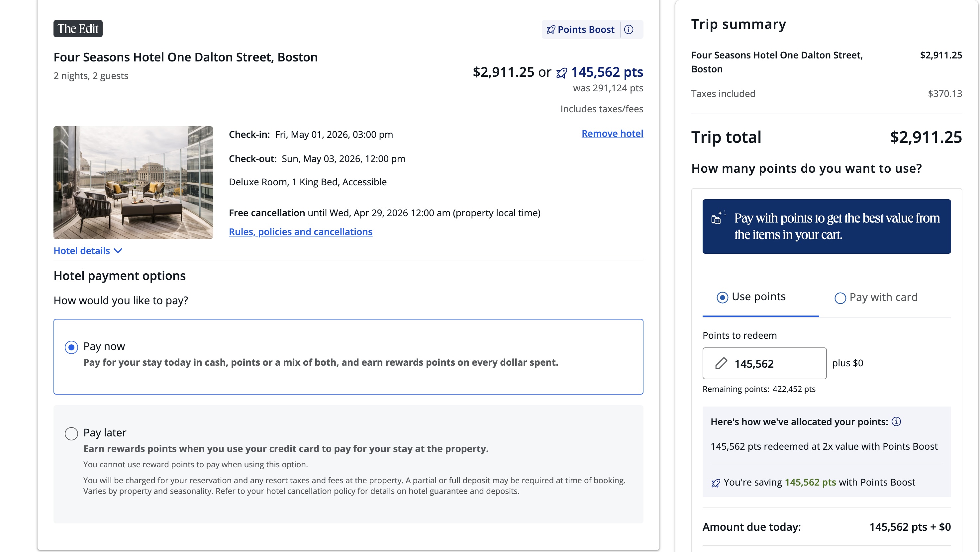Choose the Use points radio option
Viewport: 980px width, 552px height.
722,297
